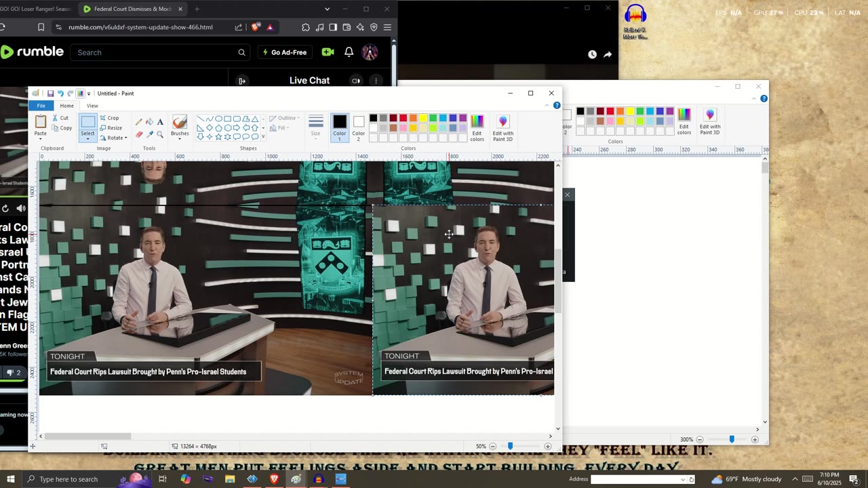Launch Edit with Paint 3D in front window
Image resolution: width=868 pixels, height=488 pixels.
point(502,127)
